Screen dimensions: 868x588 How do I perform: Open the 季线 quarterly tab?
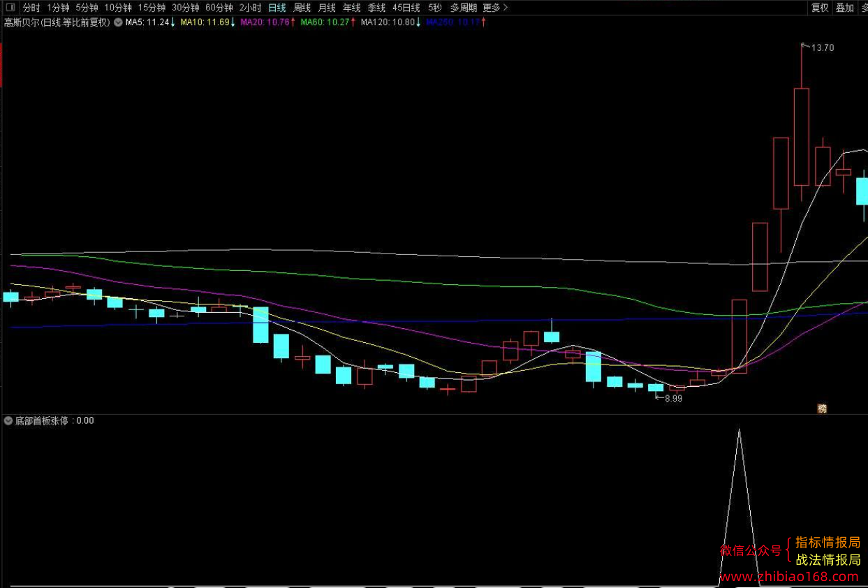[376, 8]
